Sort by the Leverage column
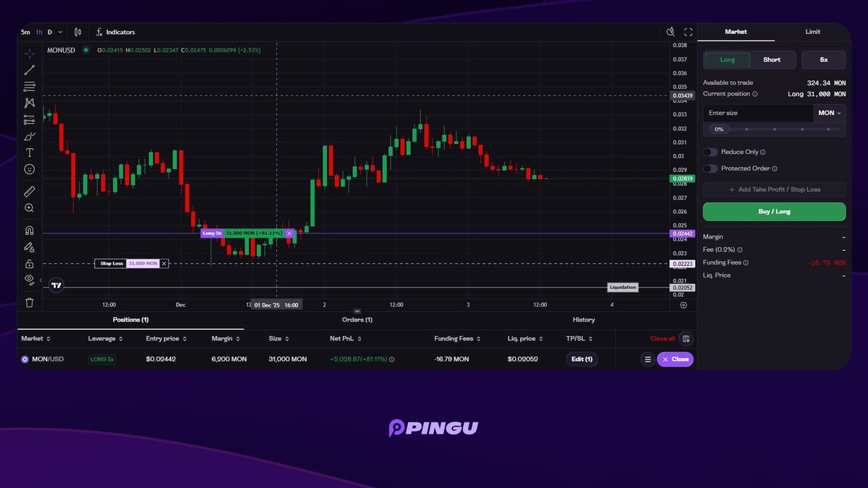 (105, 338)
